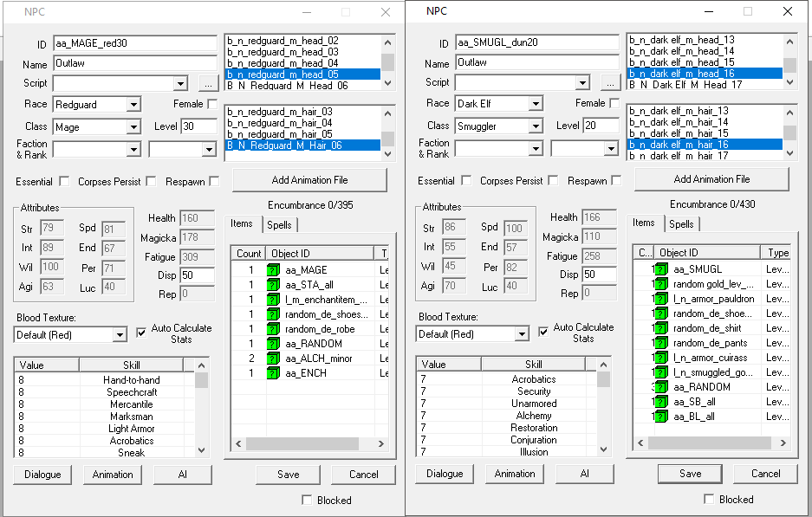Check Blocked box in left NPC window
This screenshot has height=517, width=812.
coord(307,500)
